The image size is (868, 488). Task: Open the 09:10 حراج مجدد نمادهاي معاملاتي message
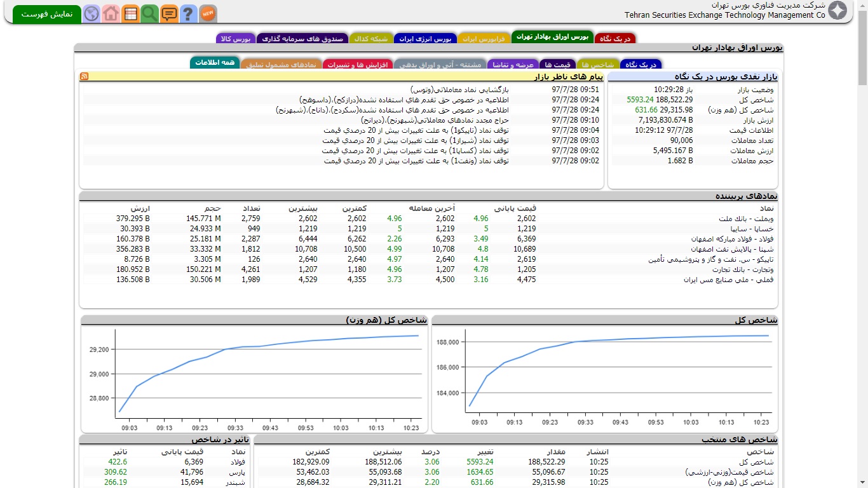click(435, 120)
